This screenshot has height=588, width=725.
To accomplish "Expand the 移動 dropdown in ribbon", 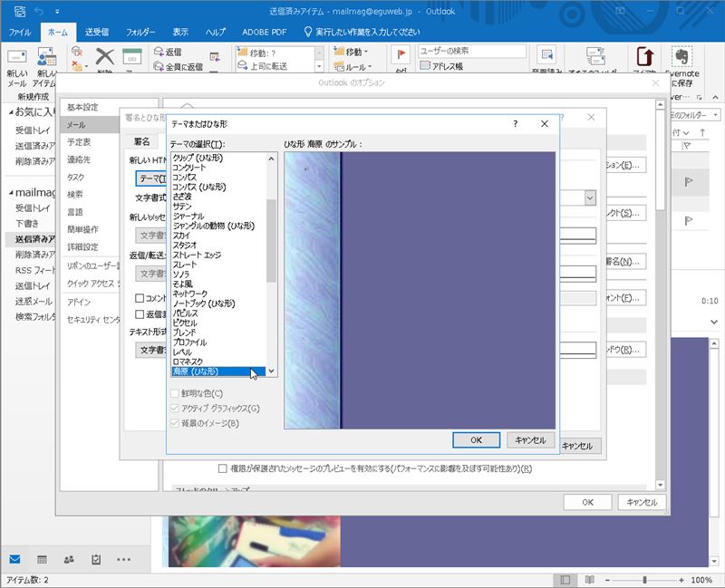I will pyautogui.click(x=353, y=53).
